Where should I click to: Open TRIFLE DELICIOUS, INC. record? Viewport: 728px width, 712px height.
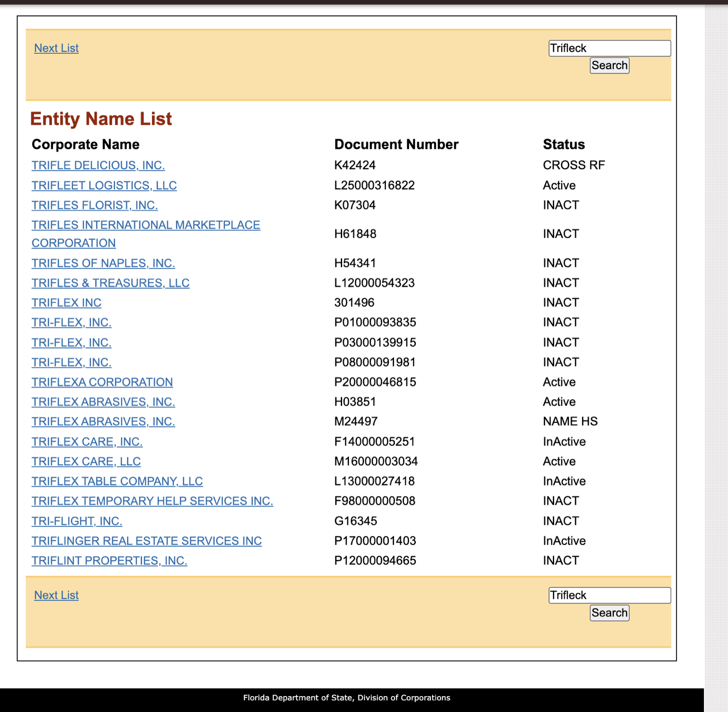point(98,165)
